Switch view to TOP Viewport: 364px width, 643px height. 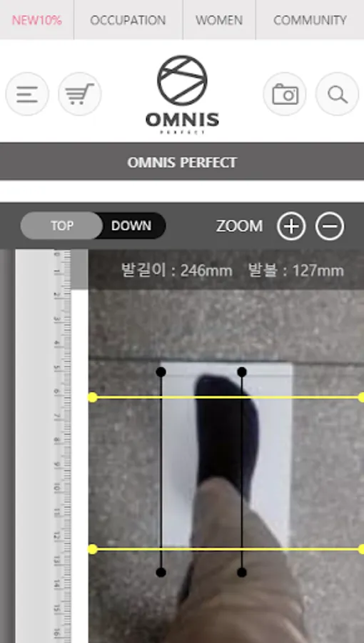click(x=62, y=226)
